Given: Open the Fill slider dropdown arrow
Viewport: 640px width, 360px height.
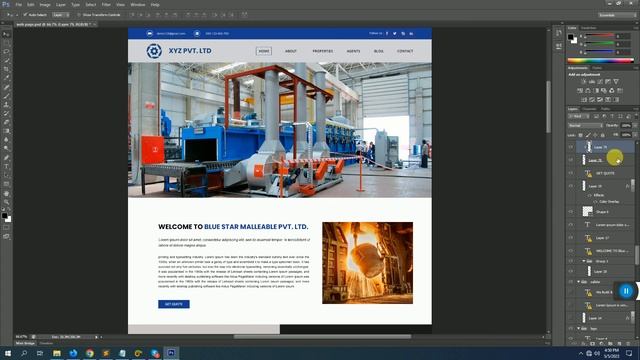Looking at the screenshot, I should (x=635, y=135).
